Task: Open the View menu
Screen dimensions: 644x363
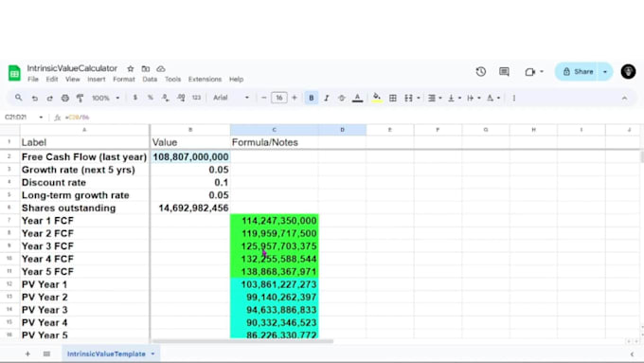Action: tap(73, 80)
